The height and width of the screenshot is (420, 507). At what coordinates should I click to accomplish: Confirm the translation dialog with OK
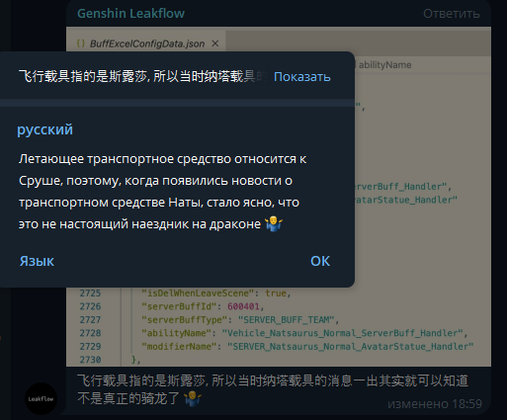(320, 261)
